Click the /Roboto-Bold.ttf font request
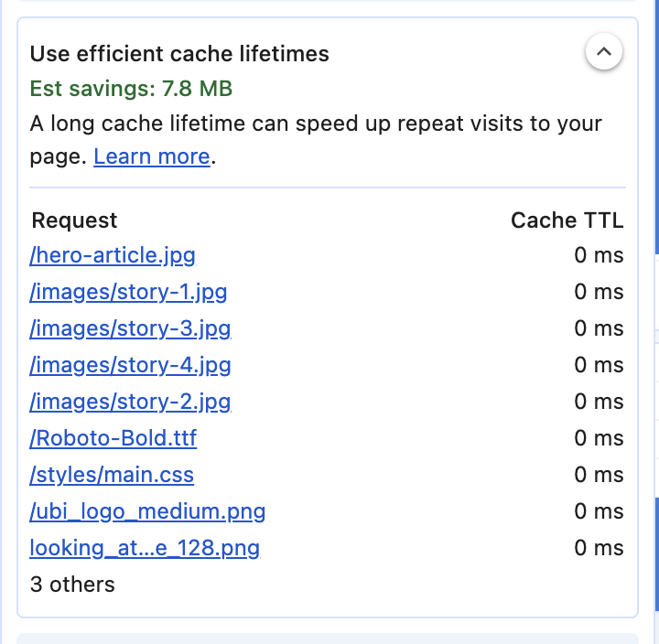The width and height of the screenshot is (659, 644). coord(113,438)
